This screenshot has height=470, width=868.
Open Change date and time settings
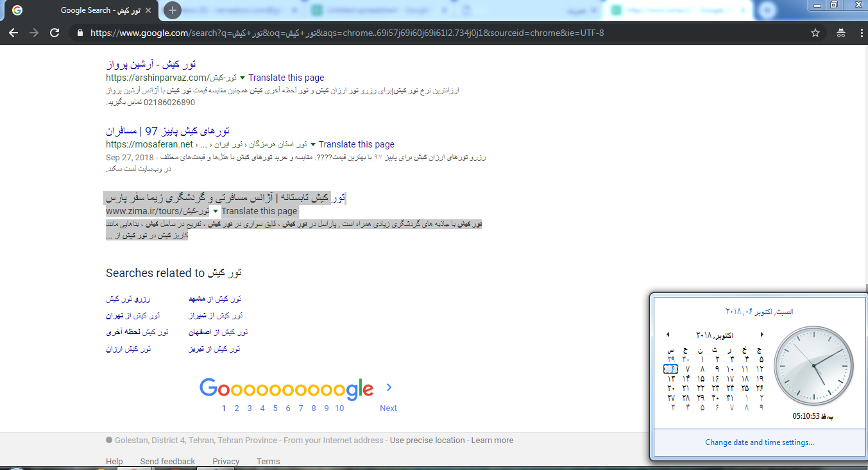760,442
